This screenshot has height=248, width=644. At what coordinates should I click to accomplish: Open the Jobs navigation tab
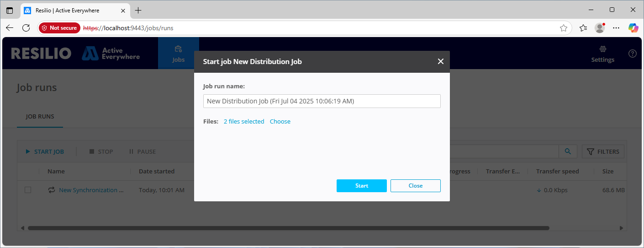pos(178,54)
